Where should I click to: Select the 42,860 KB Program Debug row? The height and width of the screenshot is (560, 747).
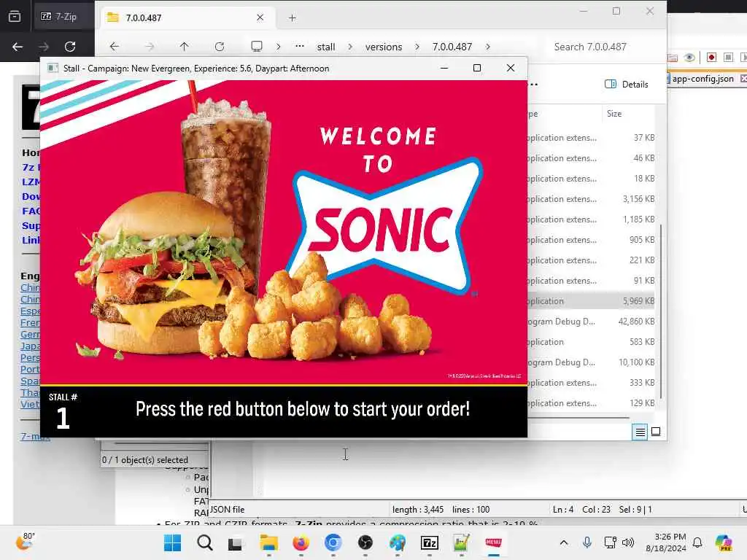591,322
